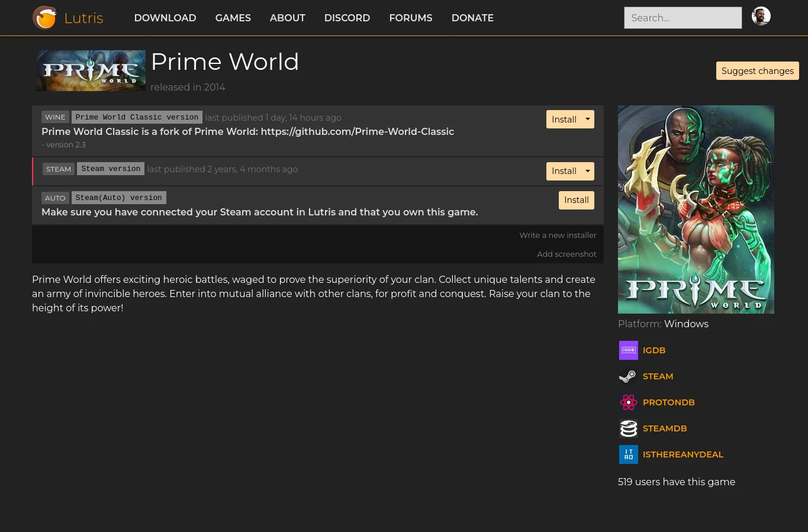Open the IGDB page via its icon
Viewport: 808px width, 532px height.
[628, 350]
